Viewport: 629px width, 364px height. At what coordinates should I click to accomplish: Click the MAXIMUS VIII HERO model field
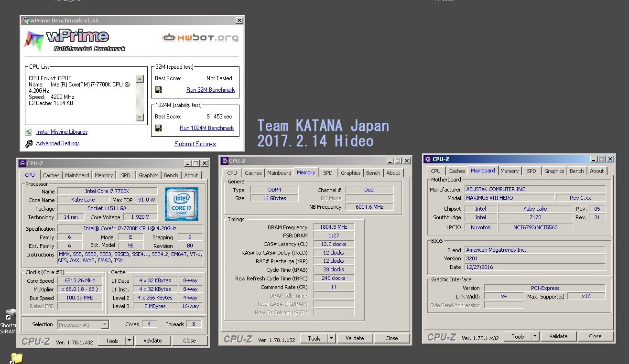(x=510, y=198)
